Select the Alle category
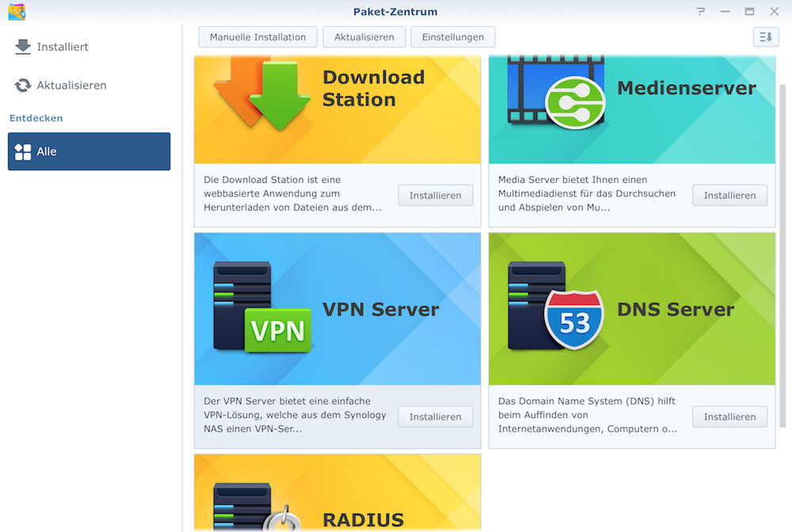Image resolution: width=792 pixels, height=532 pixels. 89,151
